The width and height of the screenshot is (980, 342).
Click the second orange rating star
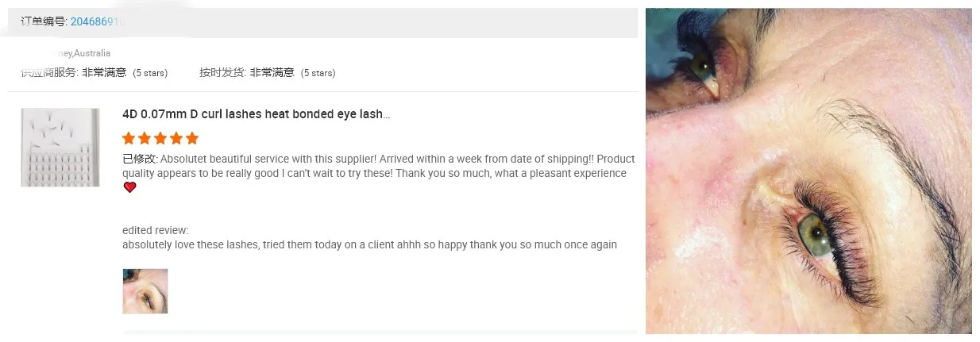tap(145, 138)
